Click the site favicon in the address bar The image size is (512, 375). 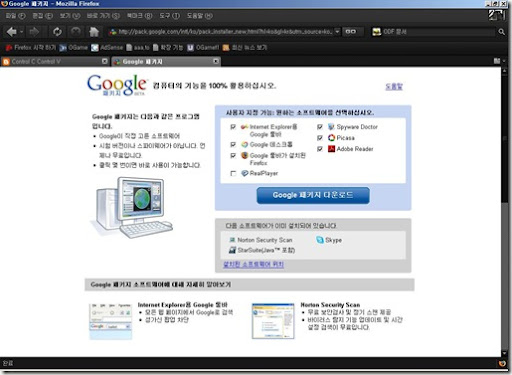[x=113, y=32]
